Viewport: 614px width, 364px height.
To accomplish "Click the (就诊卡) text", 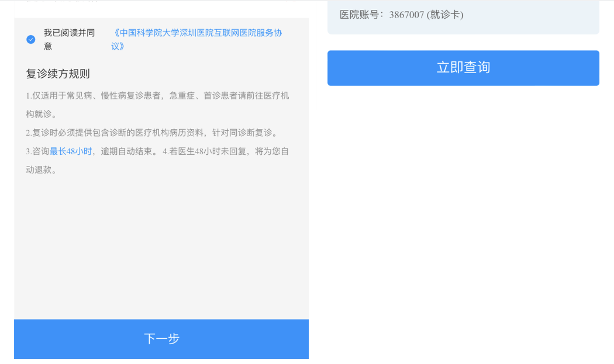I will tap(445, 15).
